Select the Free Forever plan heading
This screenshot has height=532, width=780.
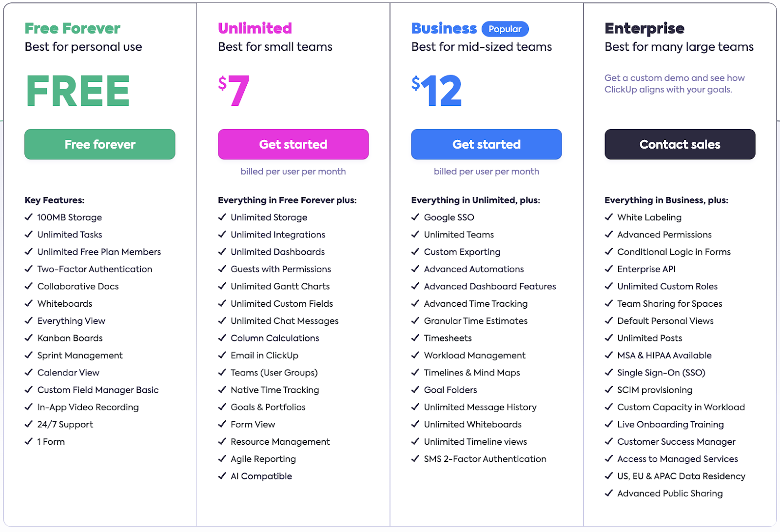[73, 28]
